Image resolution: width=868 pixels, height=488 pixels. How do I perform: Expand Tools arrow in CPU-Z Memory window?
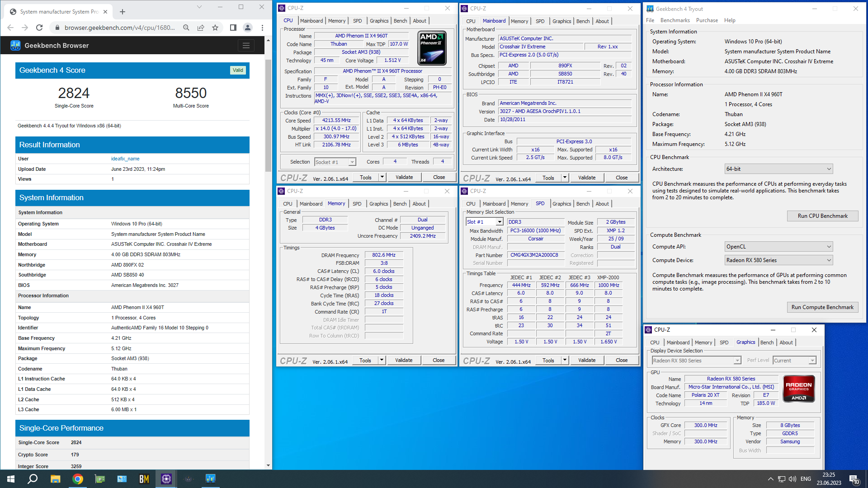pos(382,360)
